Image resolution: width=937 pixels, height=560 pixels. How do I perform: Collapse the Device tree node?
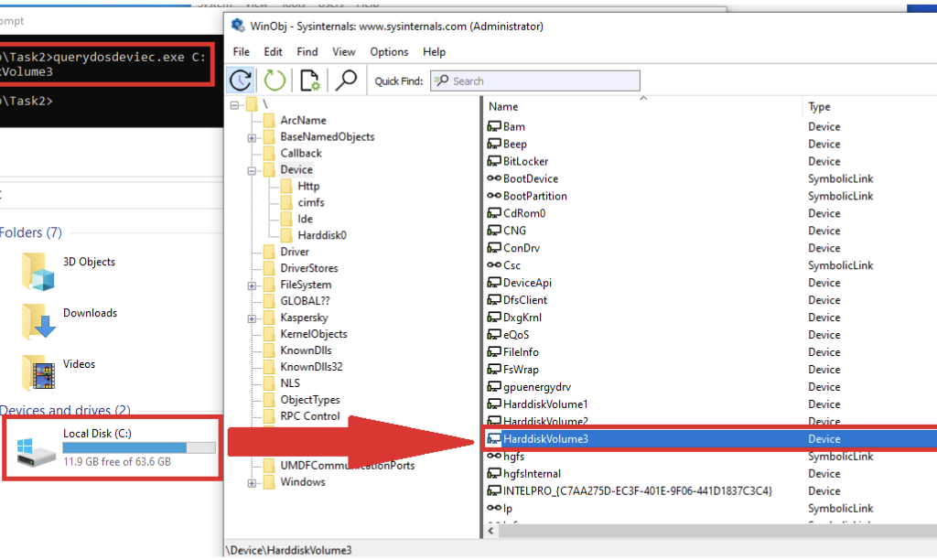click(251, 170)
